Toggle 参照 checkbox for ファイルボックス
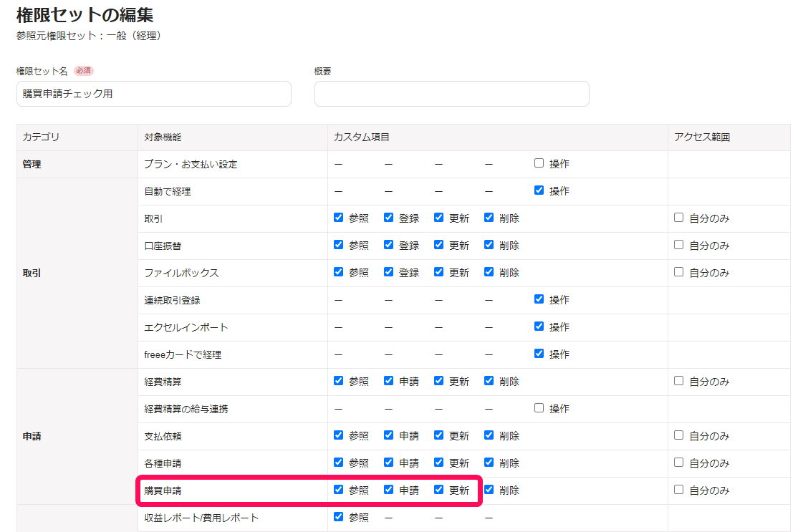Image resolution: width=803 pixels, height=532 pixels. [x=338, y=271]
